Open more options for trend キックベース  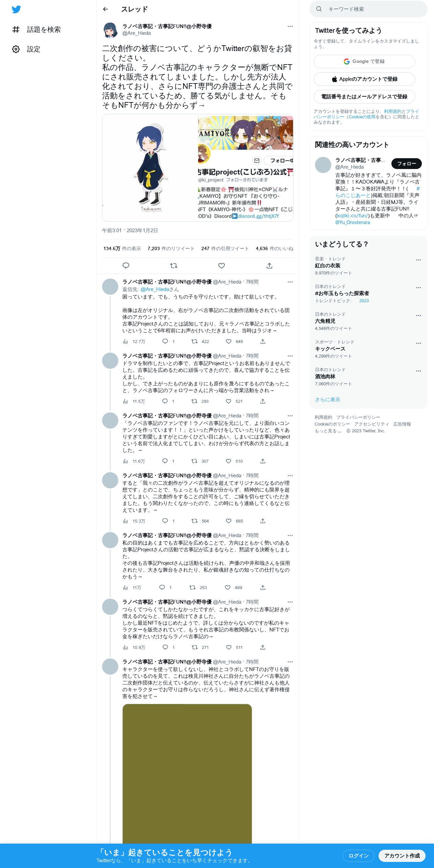[418, 343]
